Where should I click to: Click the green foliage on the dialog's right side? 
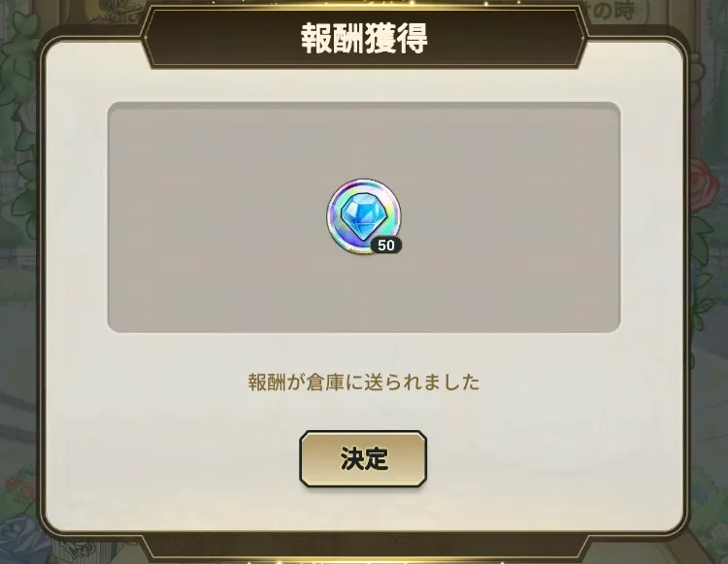tap(704, 260)
